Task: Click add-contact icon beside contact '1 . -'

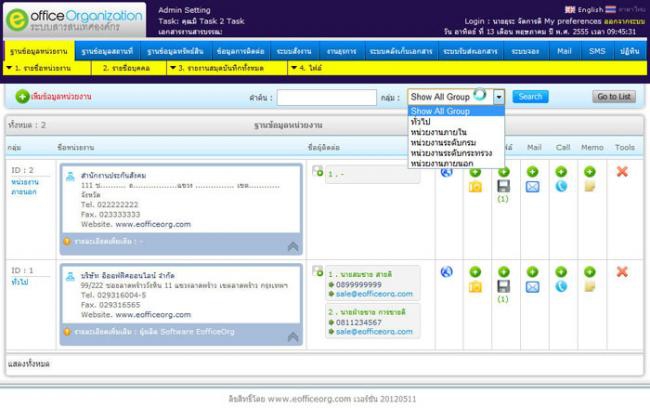Action: pyautogui.click(x=318, y=171)
